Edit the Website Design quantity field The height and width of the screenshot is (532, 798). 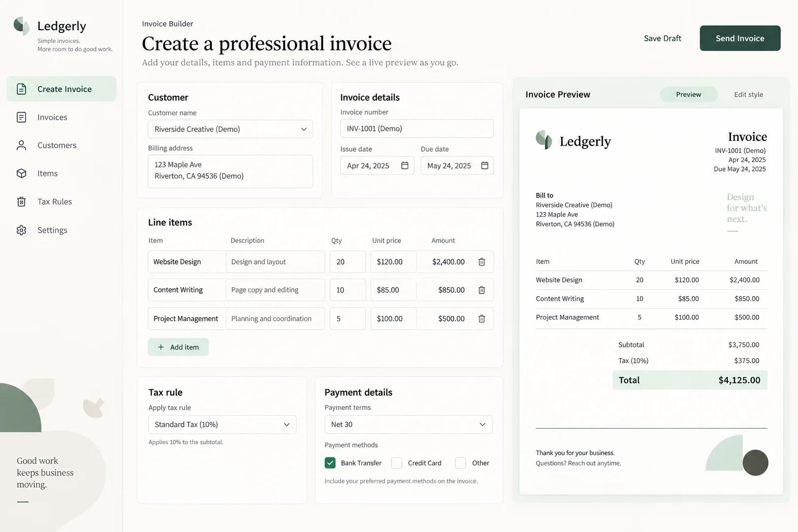click(348, 262)
